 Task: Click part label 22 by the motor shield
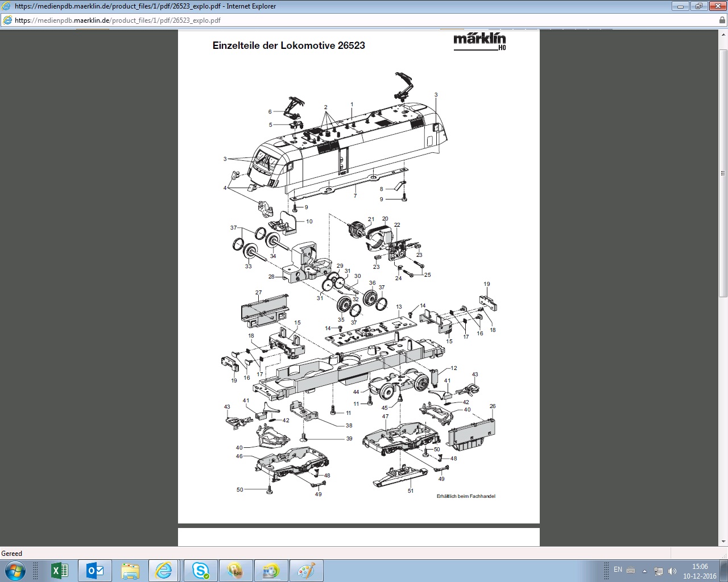[x=397, y=225]
